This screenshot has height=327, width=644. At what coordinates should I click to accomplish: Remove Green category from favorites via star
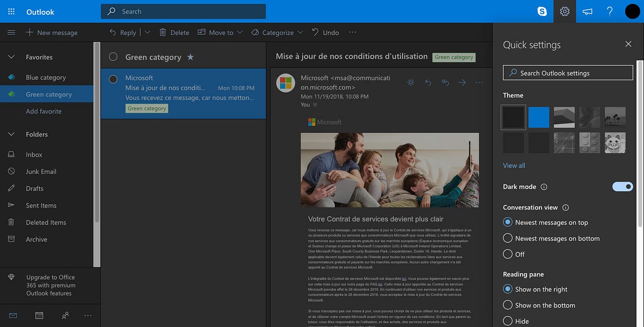point(191,57)
